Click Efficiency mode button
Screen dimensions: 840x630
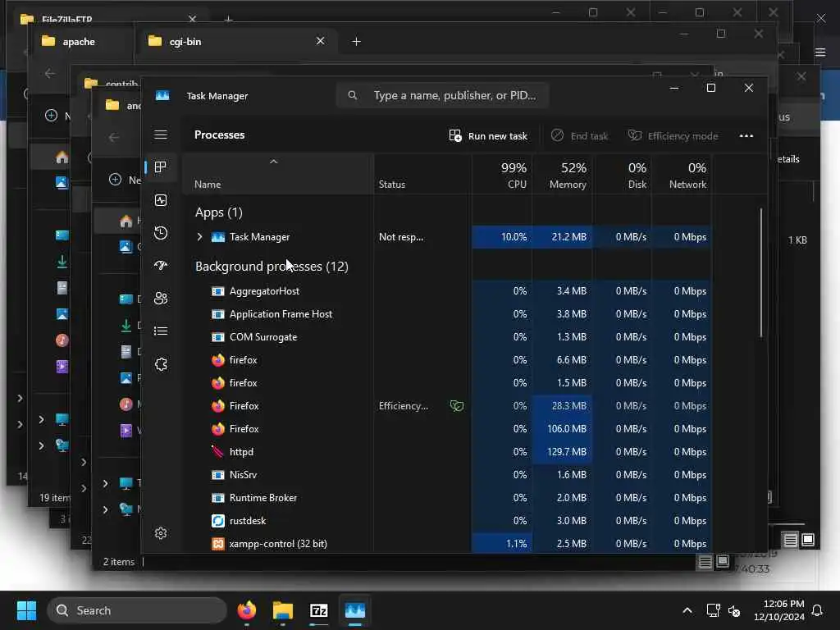tap(673, 135)
